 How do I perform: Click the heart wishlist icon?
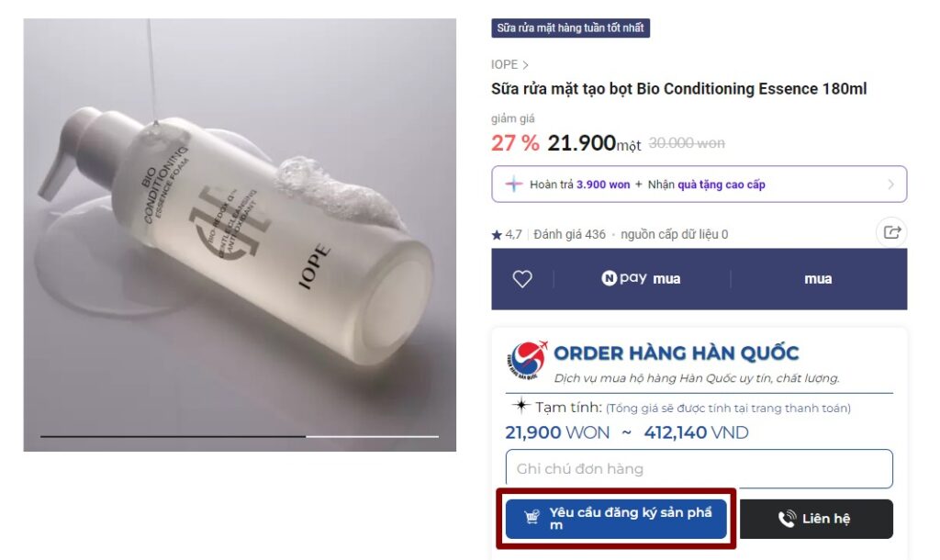coord(522,279)
